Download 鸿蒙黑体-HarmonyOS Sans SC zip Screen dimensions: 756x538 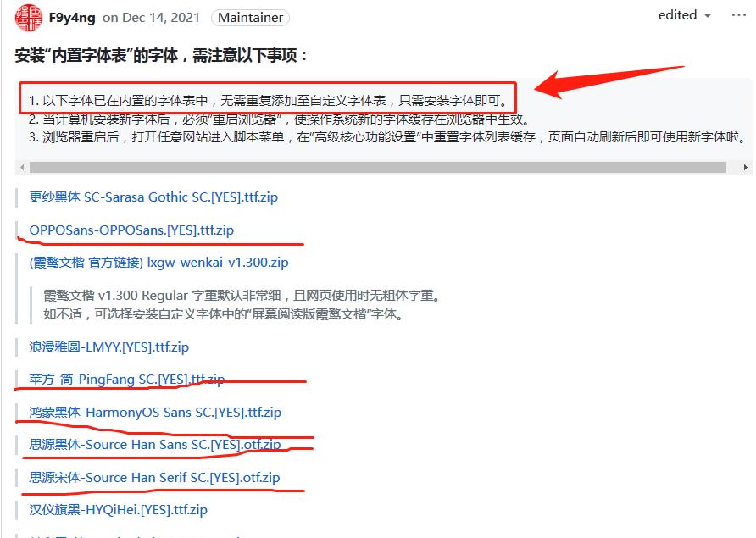(155, 412)
